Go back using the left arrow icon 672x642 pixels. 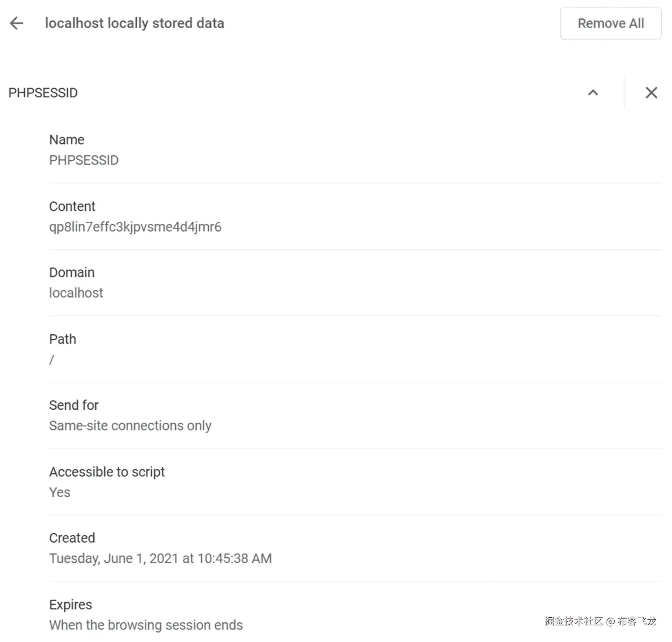[16, 23]
